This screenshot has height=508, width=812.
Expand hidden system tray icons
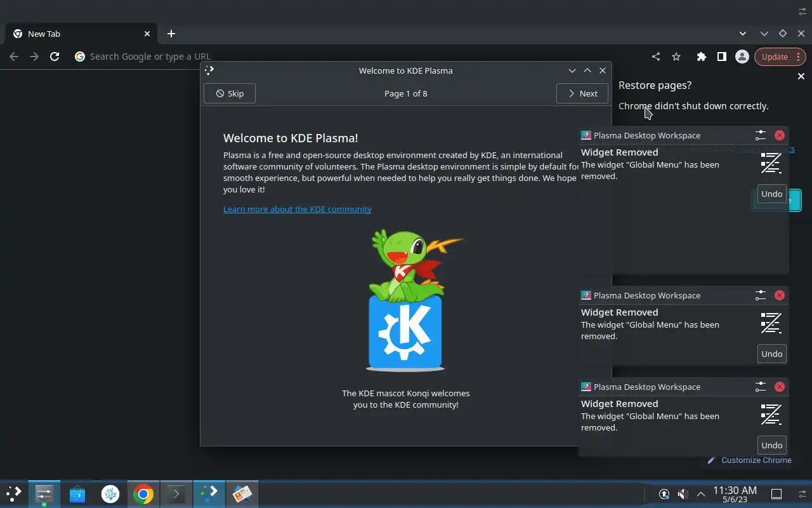pos(701,494)
